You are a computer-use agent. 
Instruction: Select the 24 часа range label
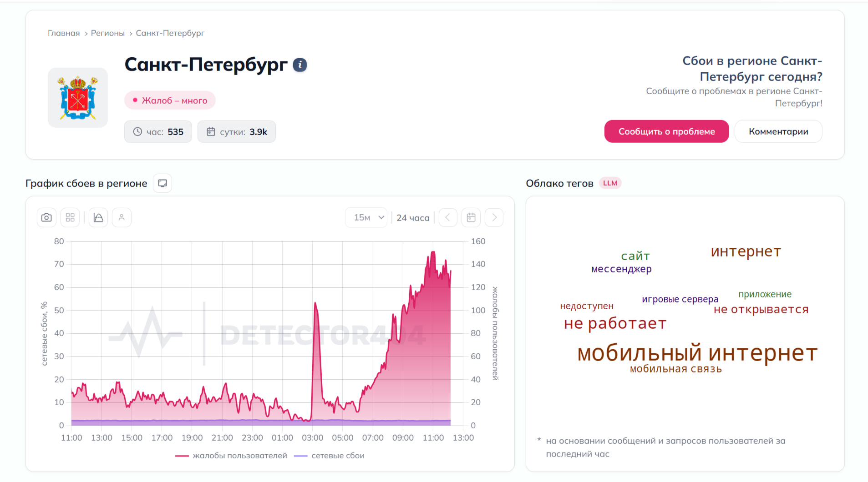pyautogui.click(x=413, y=218)
